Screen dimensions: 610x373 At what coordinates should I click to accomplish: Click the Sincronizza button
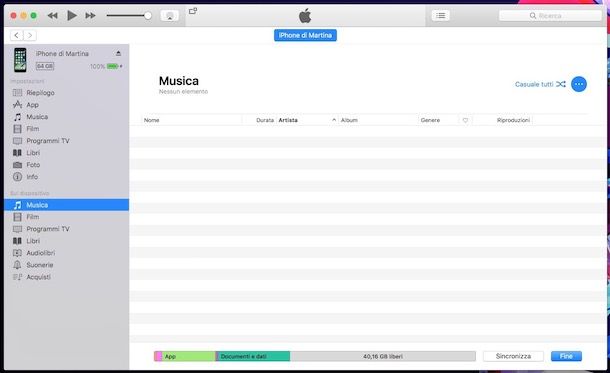(x=513, y=356)
